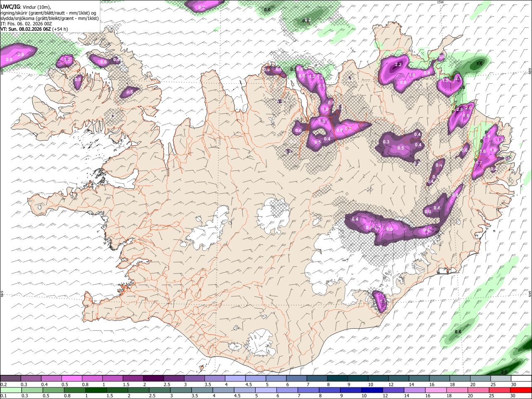Pick the dark purple swatch between 2 and 2.5, top legend
The height and width of the screenshot is (399, 532).
153,379
